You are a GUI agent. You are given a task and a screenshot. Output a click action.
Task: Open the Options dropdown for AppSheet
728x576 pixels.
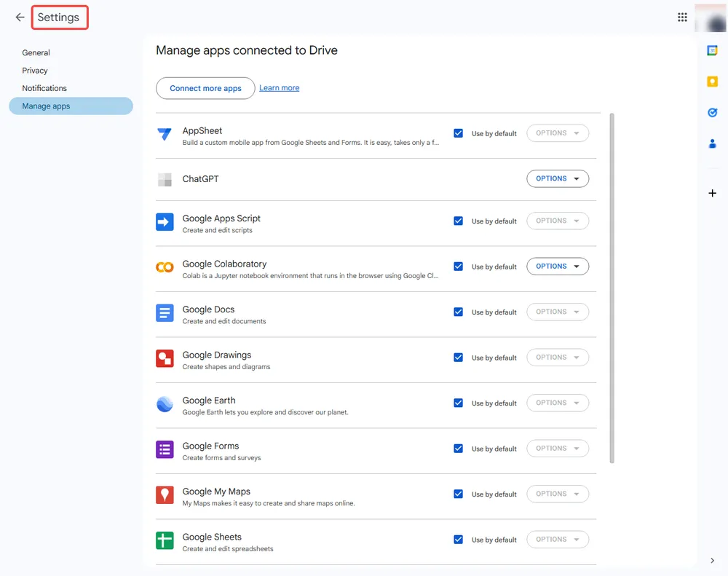558,133
